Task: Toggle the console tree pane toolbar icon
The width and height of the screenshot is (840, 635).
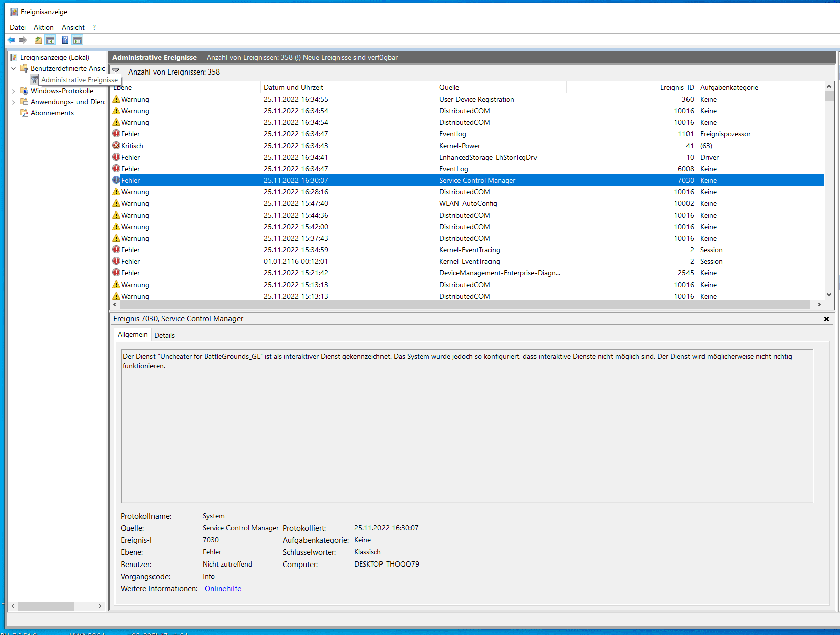Action: point(50,40)
